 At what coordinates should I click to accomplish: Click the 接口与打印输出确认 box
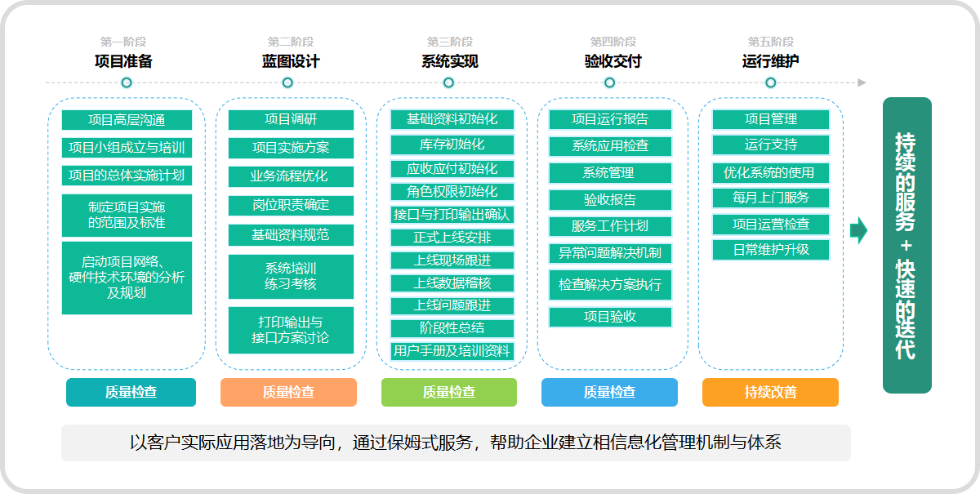[x=452, y=215]
